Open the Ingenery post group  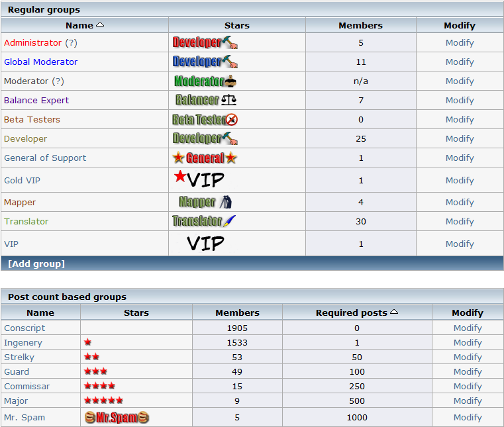[23, 343]
